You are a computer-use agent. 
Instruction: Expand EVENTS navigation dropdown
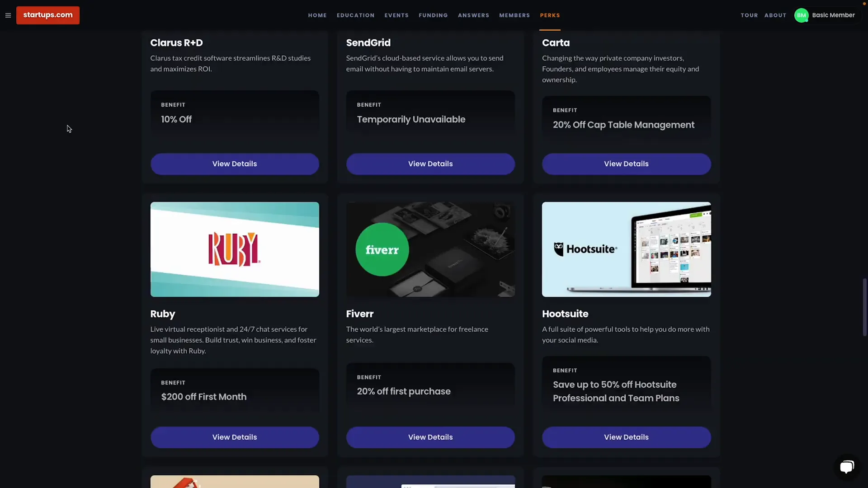click(396, 15)
